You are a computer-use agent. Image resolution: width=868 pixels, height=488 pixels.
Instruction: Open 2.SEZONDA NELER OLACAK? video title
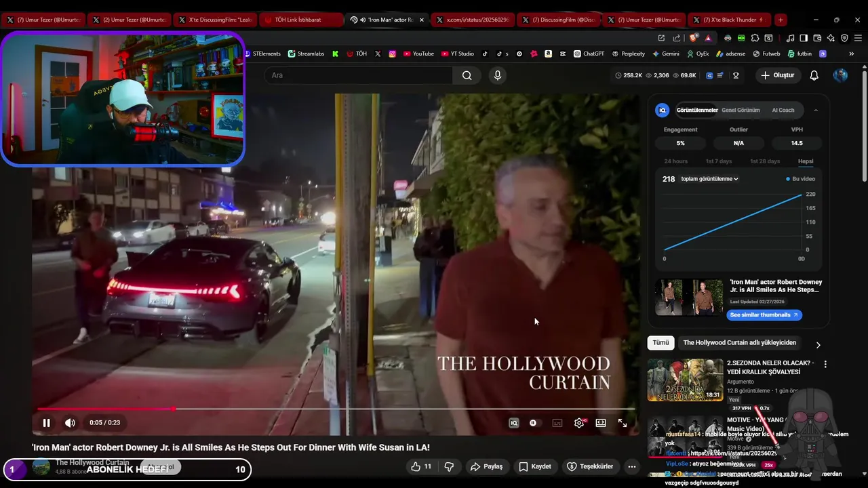click(770, 367)
